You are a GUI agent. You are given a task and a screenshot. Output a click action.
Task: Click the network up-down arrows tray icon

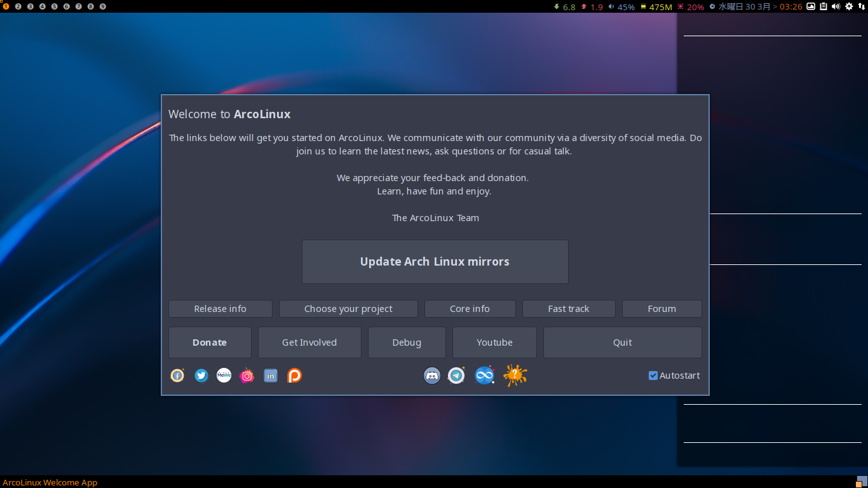(861, 6)
